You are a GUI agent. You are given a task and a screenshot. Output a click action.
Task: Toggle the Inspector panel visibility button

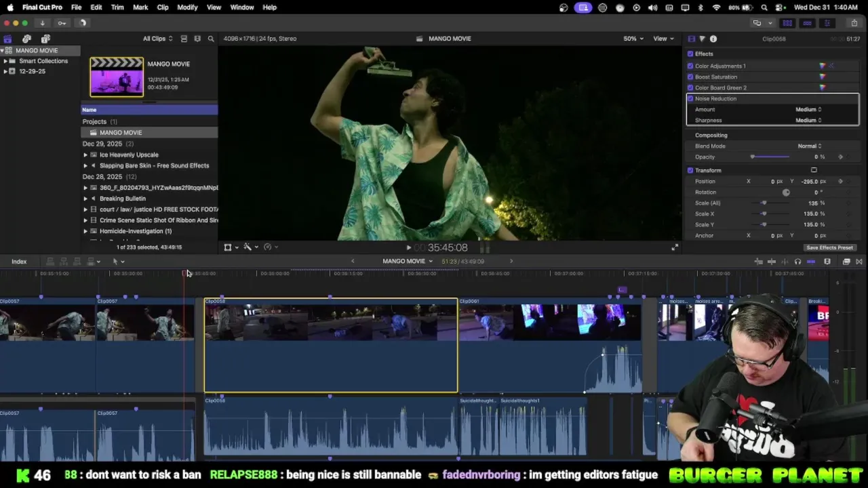pos(827,23)
